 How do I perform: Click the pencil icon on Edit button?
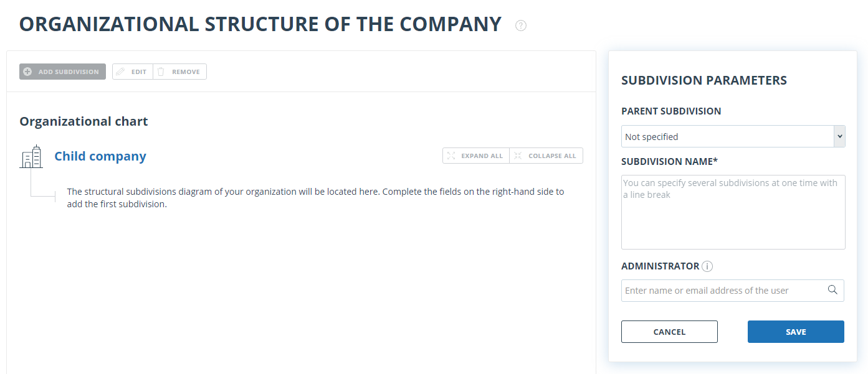121,72
